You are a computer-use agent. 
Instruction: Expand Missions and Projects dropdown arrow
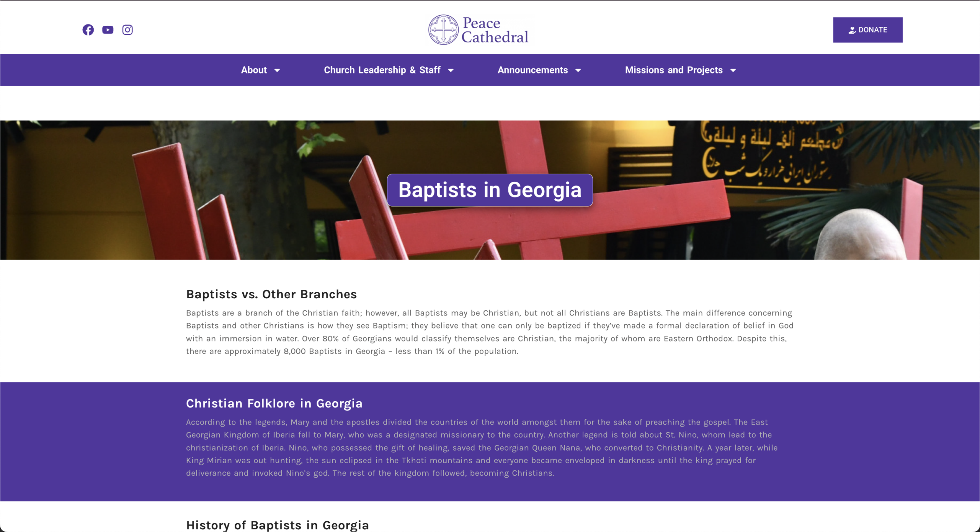coord(733,70)
